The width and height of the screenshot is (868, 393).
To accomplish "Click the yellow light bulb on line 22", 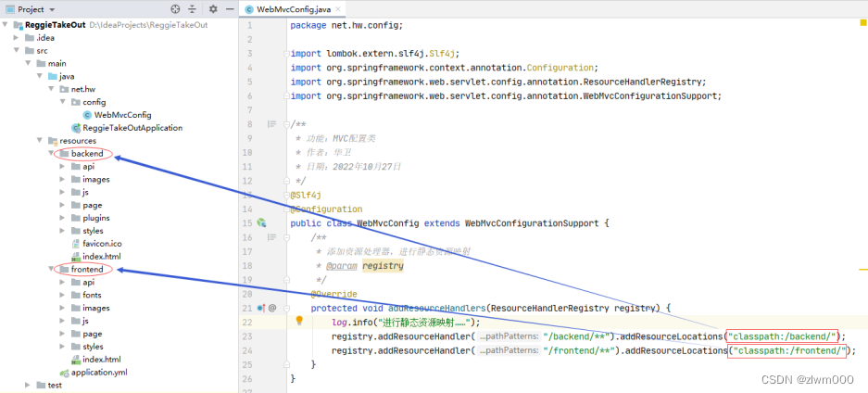I will point(299,321).
